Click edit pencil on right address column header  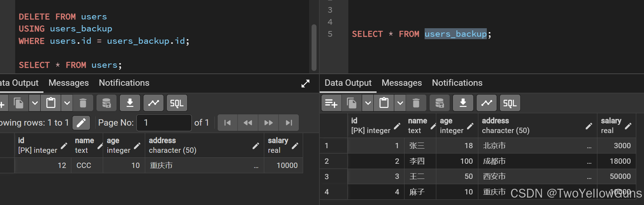click(x=589, y=126)
